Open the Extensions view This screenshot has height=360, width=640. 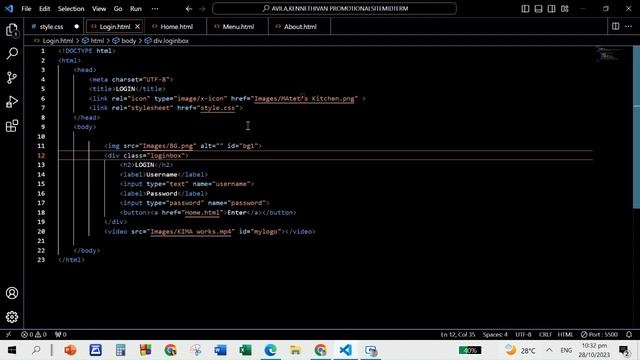click(x=12, y=126)
